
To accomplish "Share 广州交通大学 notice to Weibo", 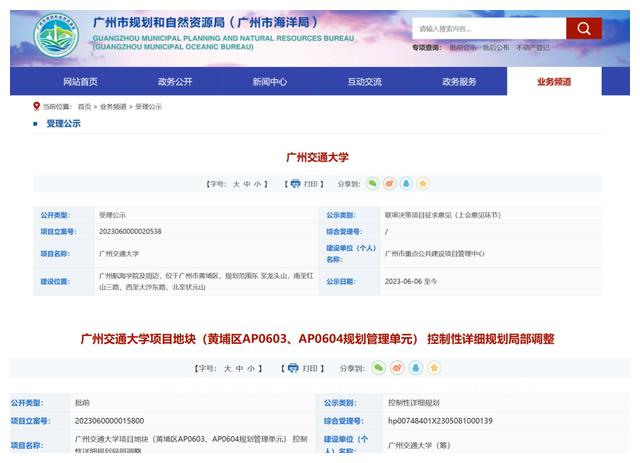I will click(x=389, y=184).
